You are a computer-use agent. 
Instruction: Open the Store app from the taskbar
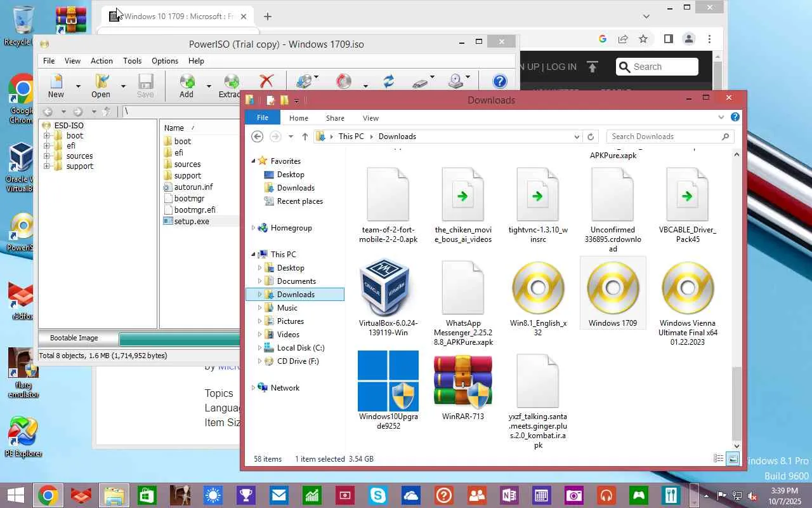point(147,495)
